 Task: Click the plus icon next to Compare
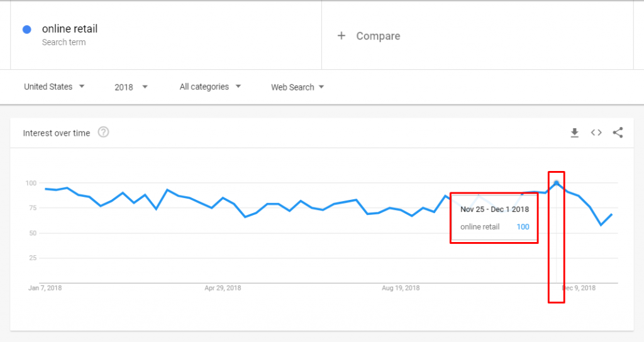click(x=341, y=36)
